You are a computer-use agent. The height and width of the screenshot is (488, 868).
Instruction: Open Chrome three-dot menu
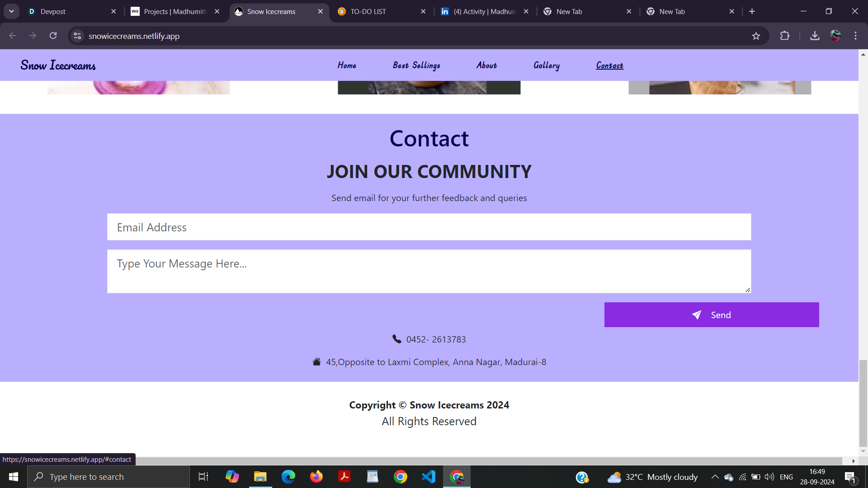[x=855, y=36]
